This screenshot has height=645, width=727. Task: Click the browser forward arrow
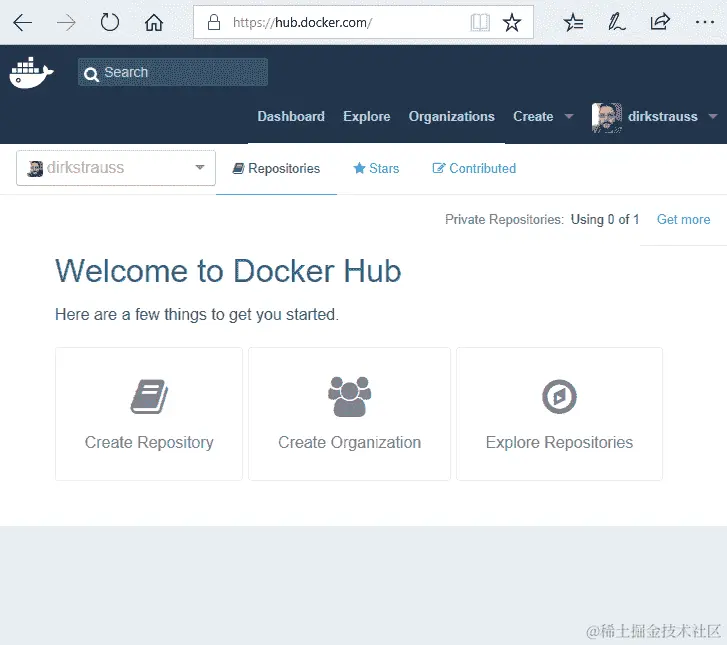(66, 22)
